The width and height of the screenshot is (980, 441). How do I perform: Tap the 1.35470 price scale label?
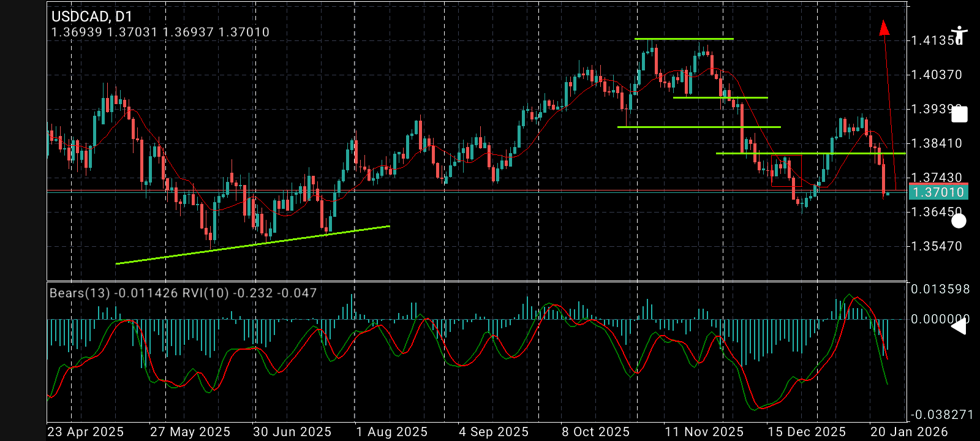(x=937, y=246)
